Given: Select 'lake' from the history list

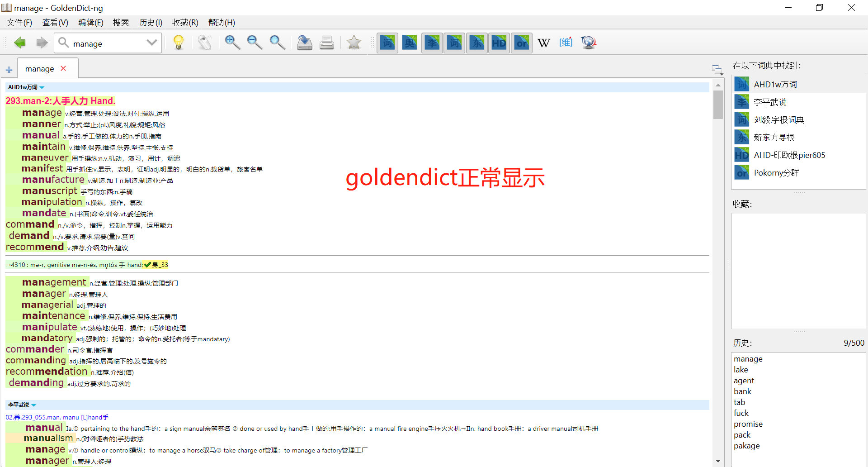Looking at the screenshot, I should 741,370.
